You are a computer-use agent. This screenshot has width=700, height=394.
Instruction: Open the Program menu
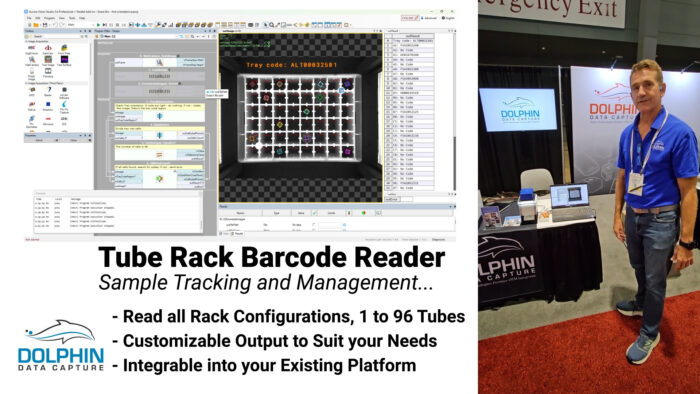pyautogui.click(x=50, y=18)
